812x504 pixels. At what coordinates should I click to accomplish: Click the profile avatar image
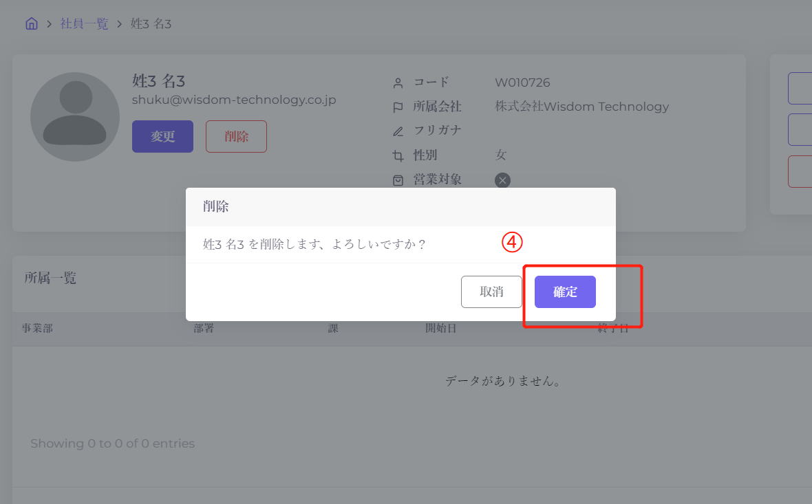pyautogui.click(x=75, y=117)
